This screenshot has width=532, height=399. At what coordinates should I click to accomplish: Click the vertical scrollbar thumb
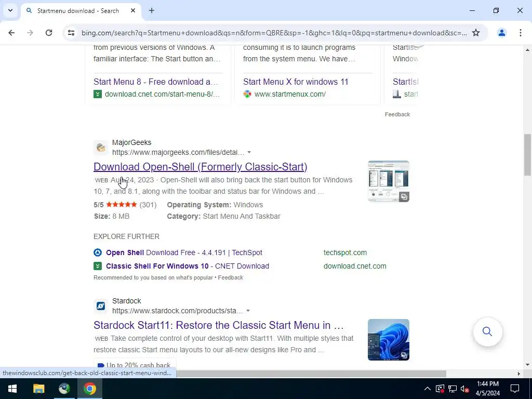pos(527,155)
